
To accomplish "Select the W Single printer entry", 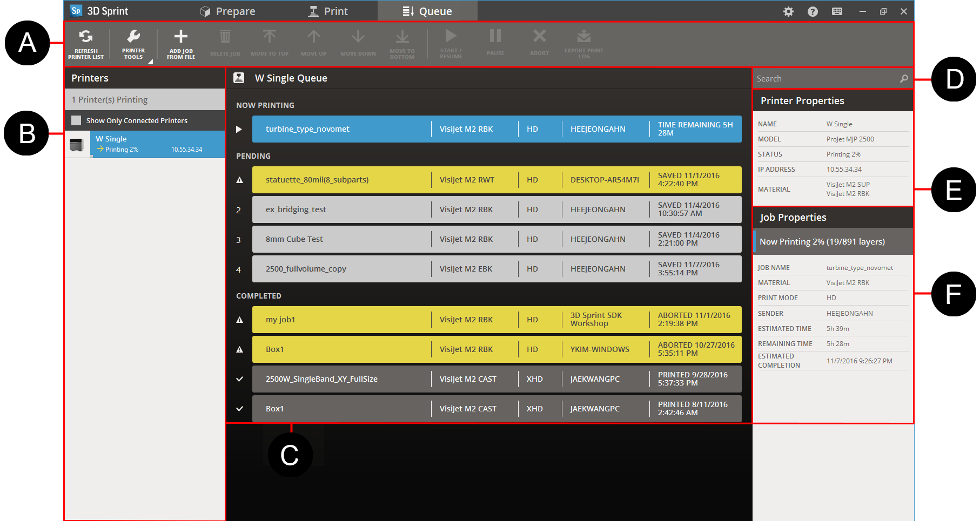I will click(145, 144).
